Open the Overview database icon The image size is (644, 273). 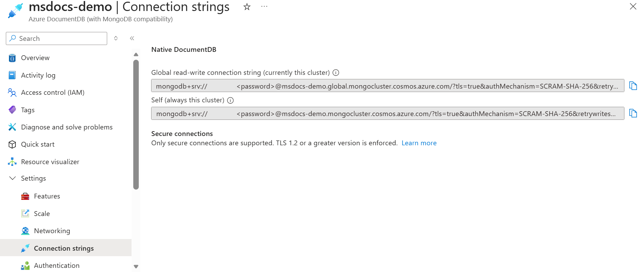[12, 58]
